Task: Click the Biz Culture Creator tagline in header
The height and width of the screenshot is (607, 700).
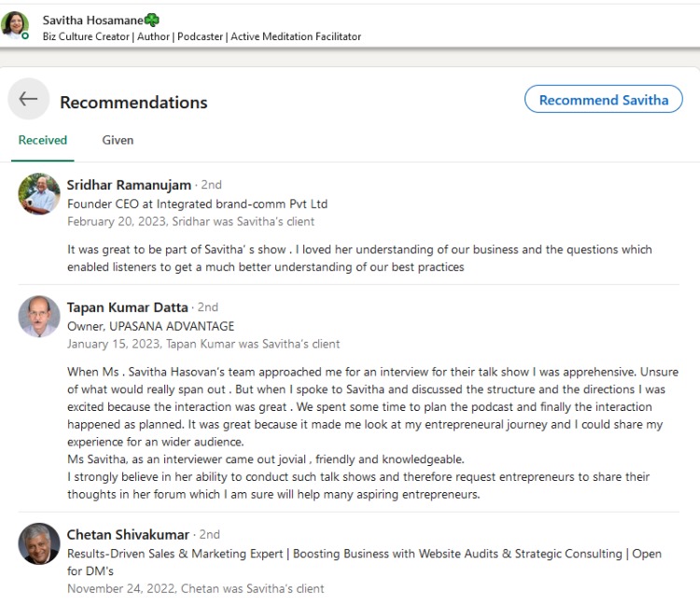Action: tap(202, 36)
